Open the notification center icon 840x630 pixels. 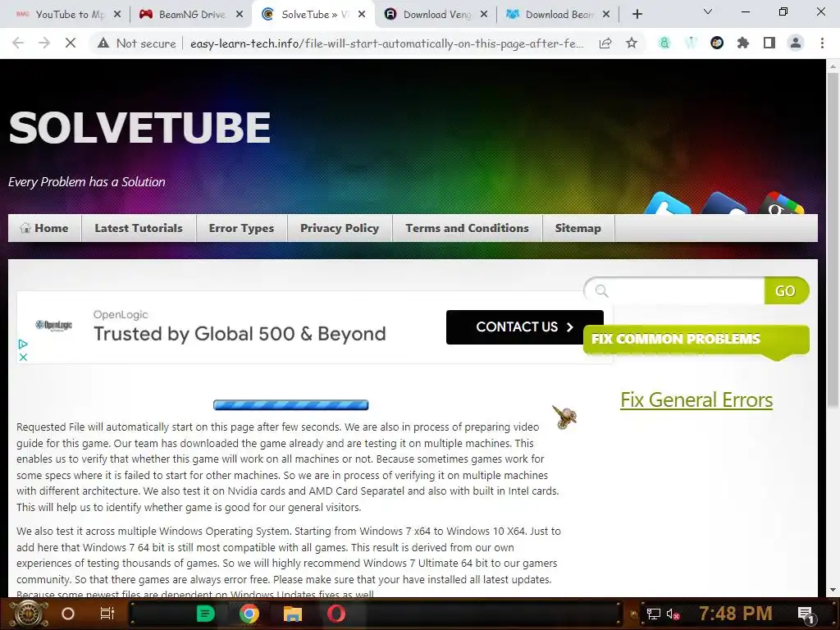pyautogui.click(x=806, y=614)
